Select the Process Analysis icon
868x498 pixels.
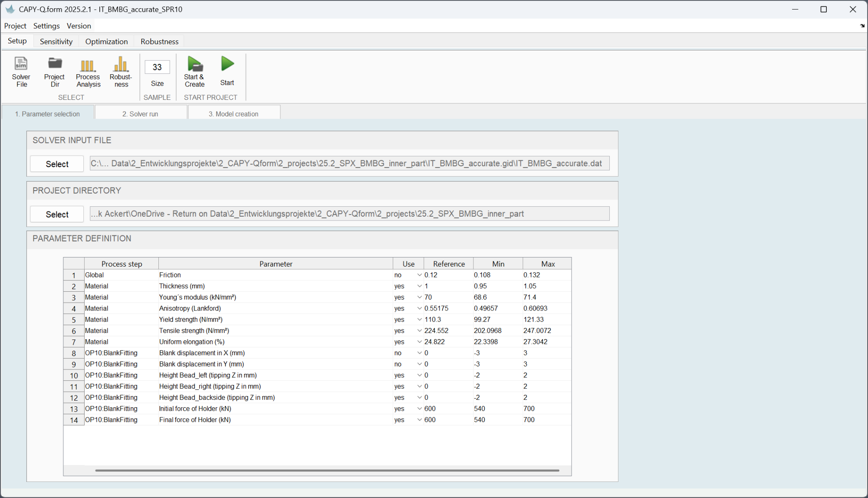88,65
